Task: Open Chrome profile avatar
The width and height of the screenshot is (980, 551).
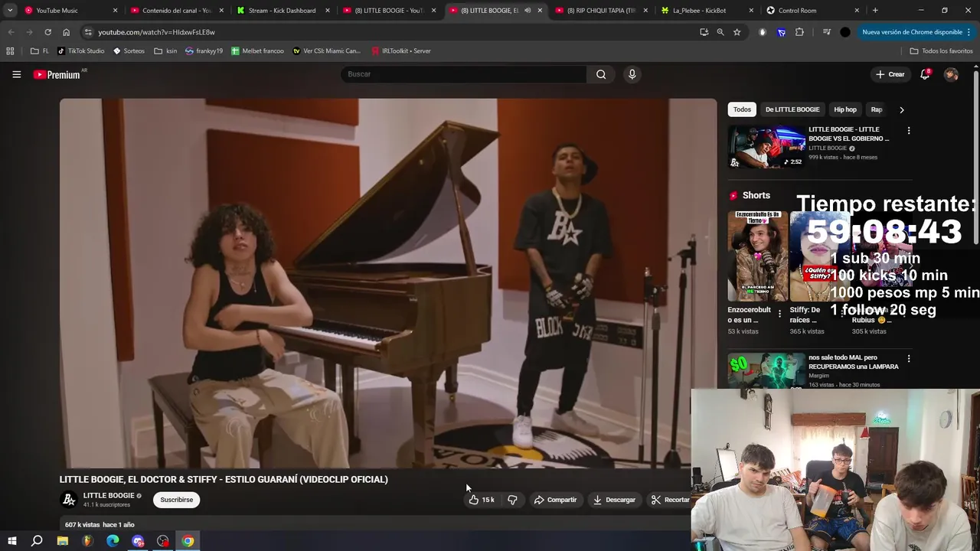Action: tap(845, 32)
